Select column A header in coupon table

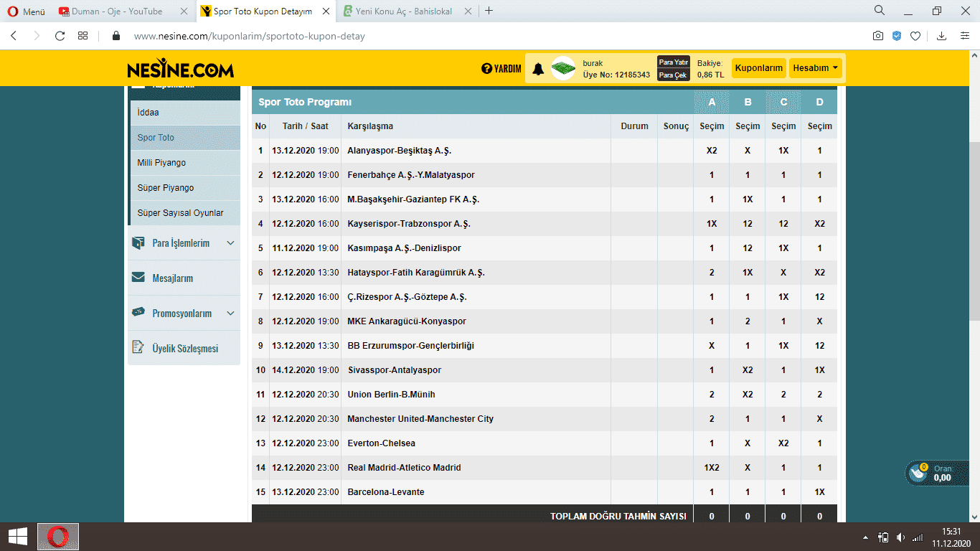coord(712,102)
